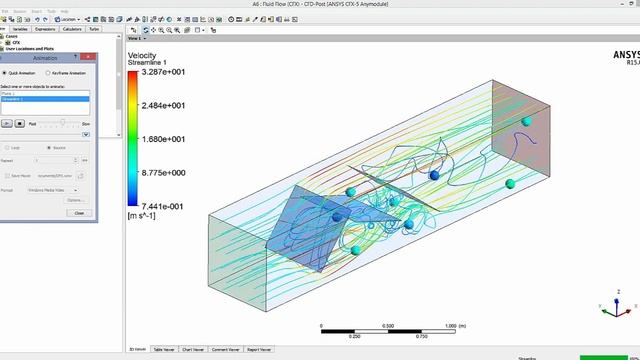Select the Quick Animation radio button
This screenshot has height=360, width=640.
pyautogui.click(x=4, y=73)
